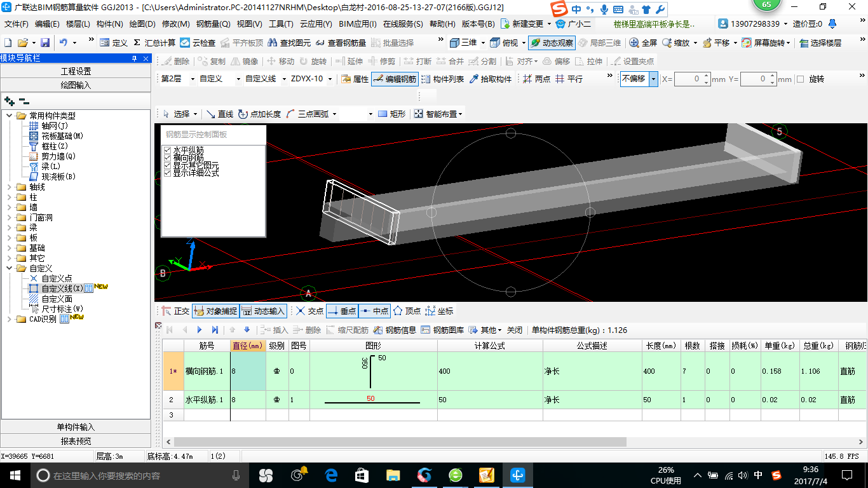Toggle 中点 midpoint snap
This screenshot has width=868, height=488.
coord(375,311)
